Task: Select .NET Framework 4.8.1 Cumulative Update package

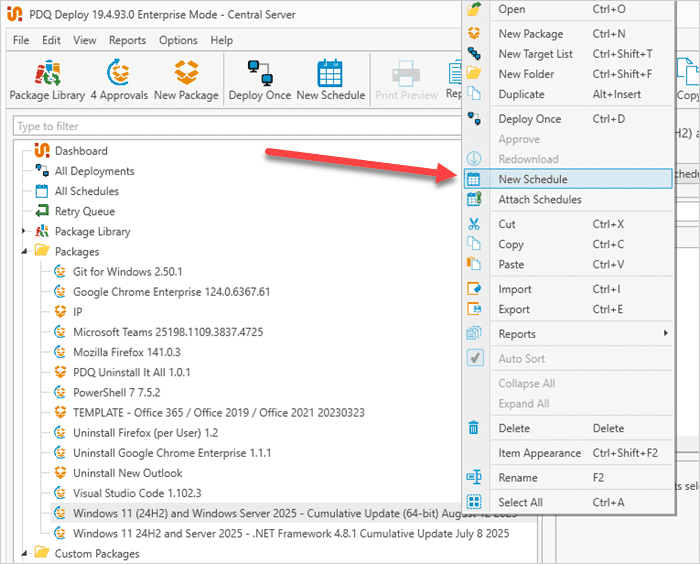Action: (x=291, y=533)
